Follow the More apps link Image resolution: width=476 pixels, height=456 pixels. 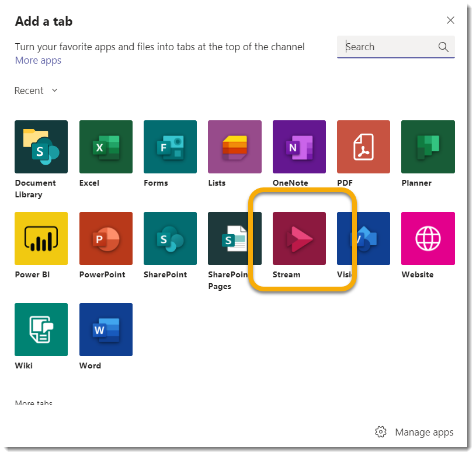pyautogui.click(x=38, y=60)
